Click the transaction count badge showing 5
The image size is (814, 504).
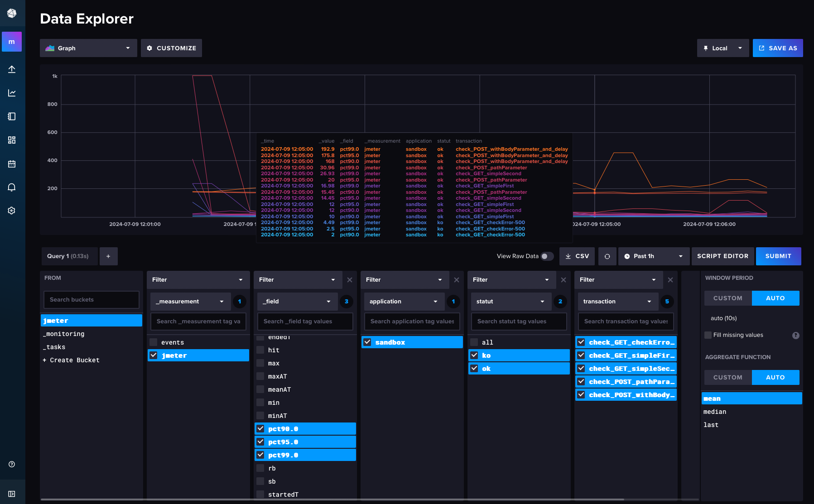coord(667,302)
